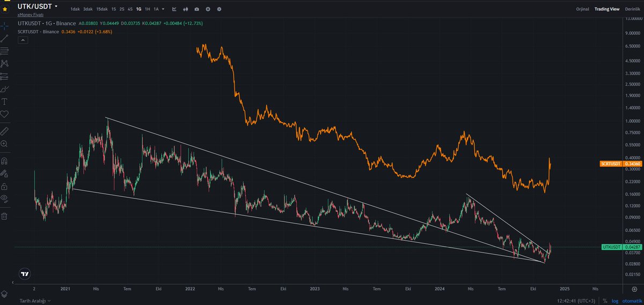Open chart settings gear in top toolbar
644x305 pixels.
219,9
